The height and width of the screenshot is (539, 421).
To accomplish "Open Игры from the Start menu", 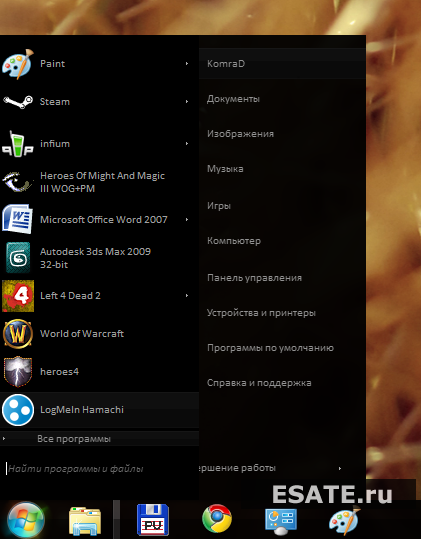I will click(x=219, y=206).
